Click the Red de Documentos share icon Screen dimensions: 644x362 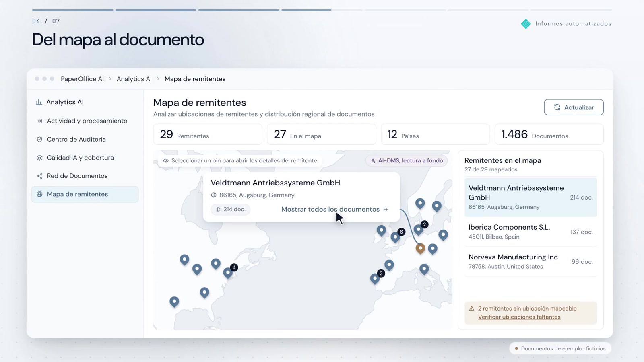click(x=39, y=176)
